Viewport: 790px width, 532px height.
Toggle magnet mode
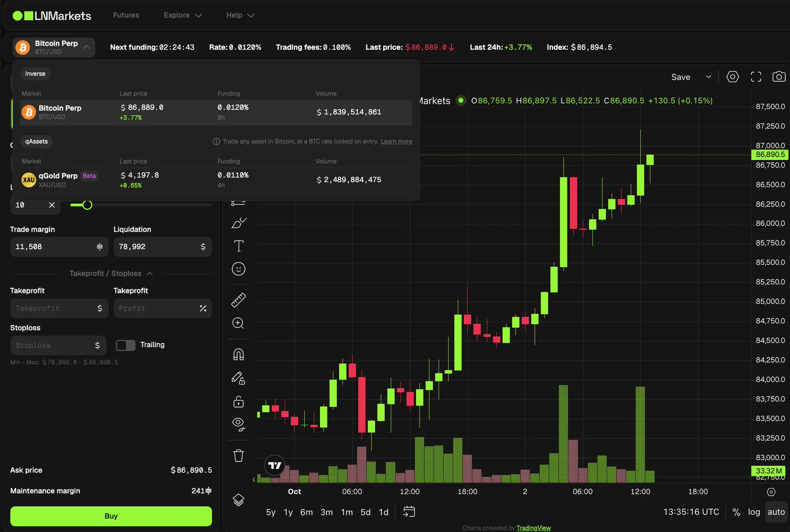tap(238, 354)
